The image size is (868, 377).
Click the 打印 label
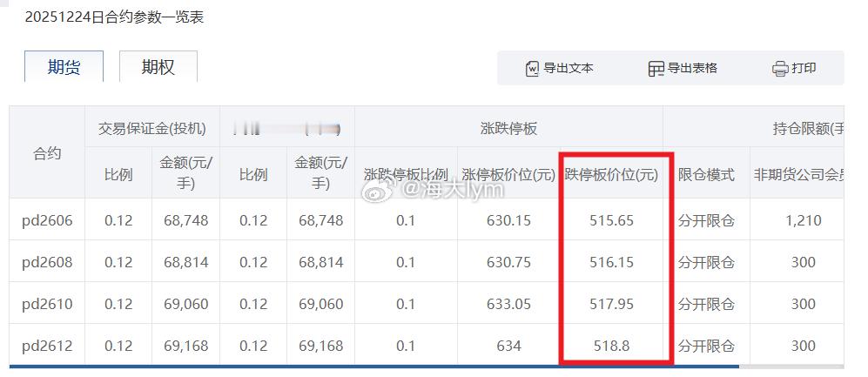click(804, 68)
